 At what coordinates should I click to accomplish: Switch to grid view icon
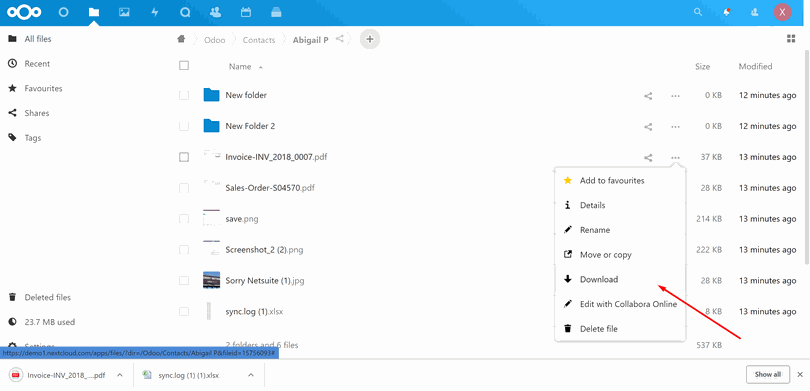coord(790,39)
